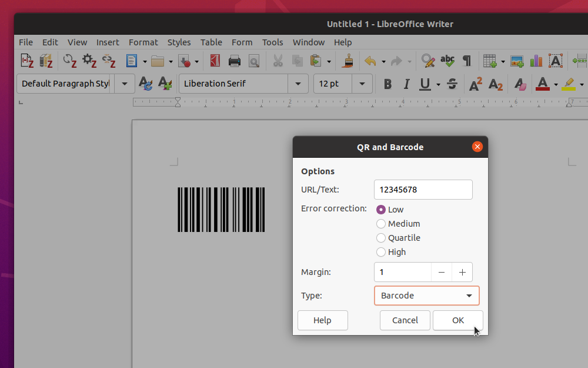
Task: Confirm the barcode with OK
Action: pyautogui.click(x=457, y=320)
